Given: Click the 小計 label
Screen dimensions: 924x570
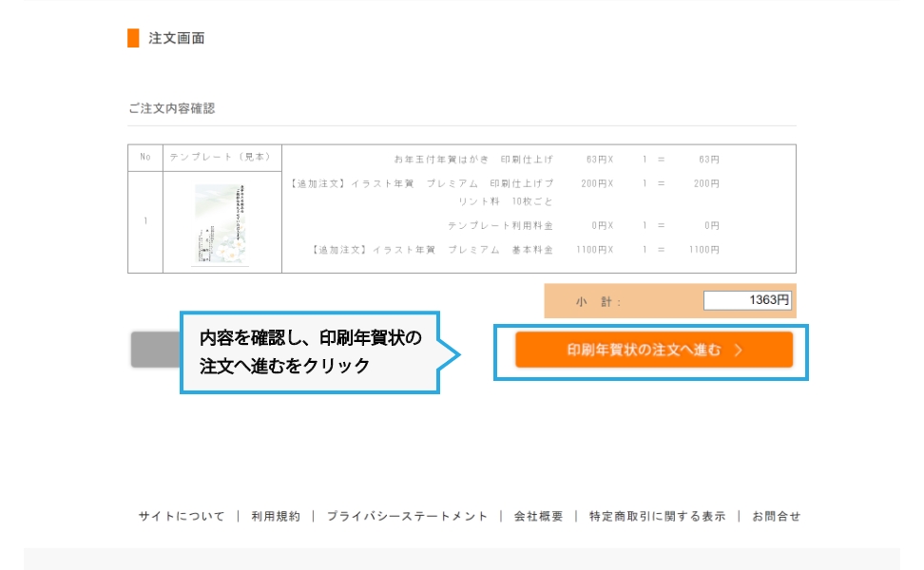Looking at the screenshot, I should tap(598, 302).
